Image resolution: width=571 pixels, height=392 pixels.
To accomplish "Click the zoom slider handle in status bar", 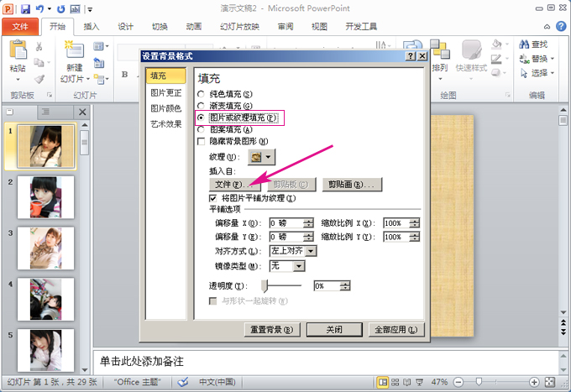I will 479,381.
